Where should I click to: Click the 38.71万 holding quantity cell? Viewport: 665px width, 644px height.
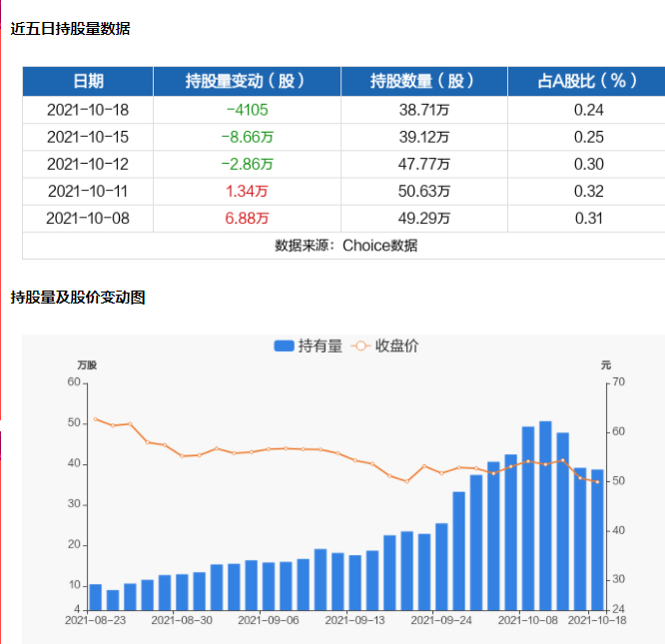tap(424, 110)
